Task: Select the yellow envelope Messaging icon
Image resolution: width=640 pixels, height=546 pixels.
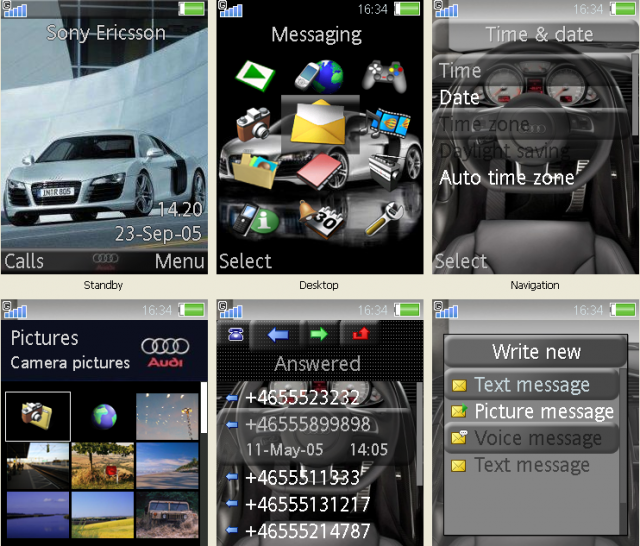Action: click(319, 122)
